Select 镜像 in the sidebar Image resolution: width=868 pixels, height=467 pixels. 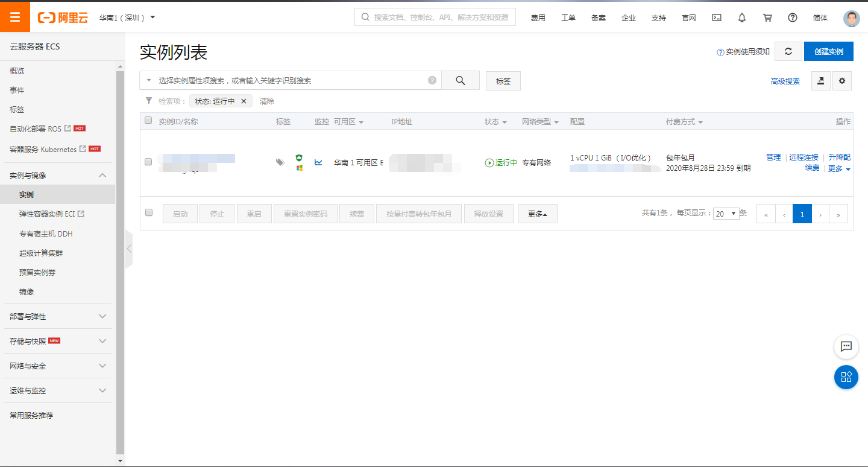27,292
